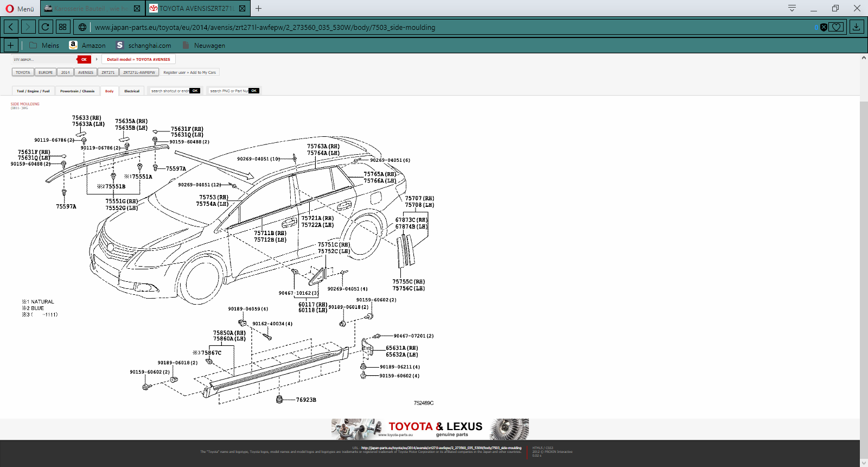Click OK next to PNC search field

(254, 91)
